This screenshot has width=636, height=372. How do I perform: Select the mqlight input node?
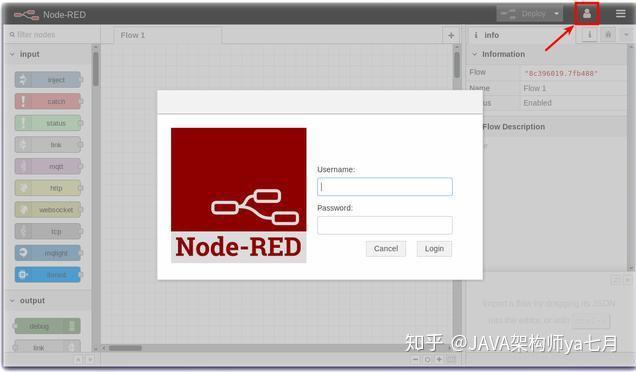click(48, 253)
